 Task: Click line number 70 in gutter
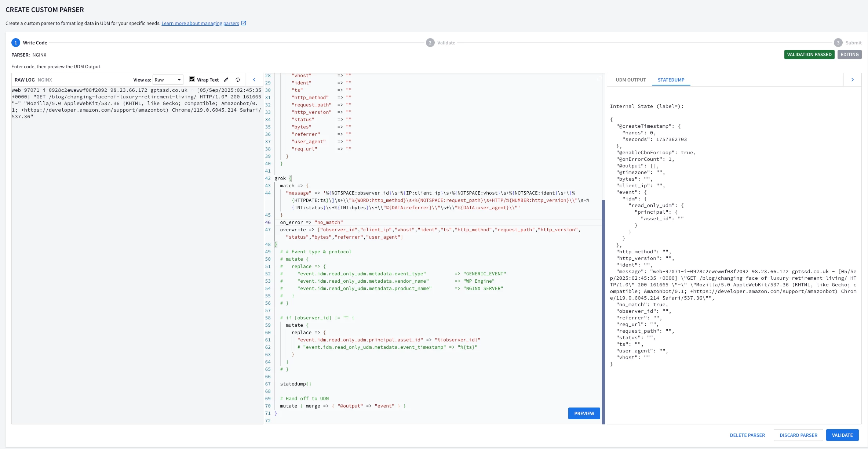[268, 406]
